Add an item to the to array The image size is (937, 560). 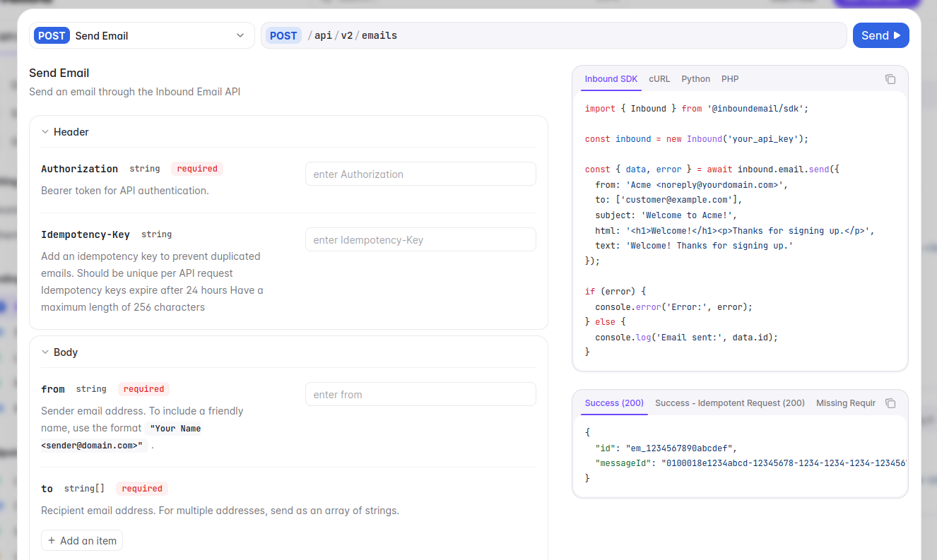coord(82,541)
